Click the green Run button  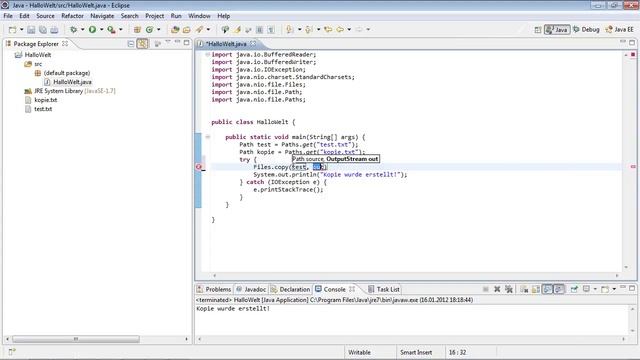(x=93, y=30)
